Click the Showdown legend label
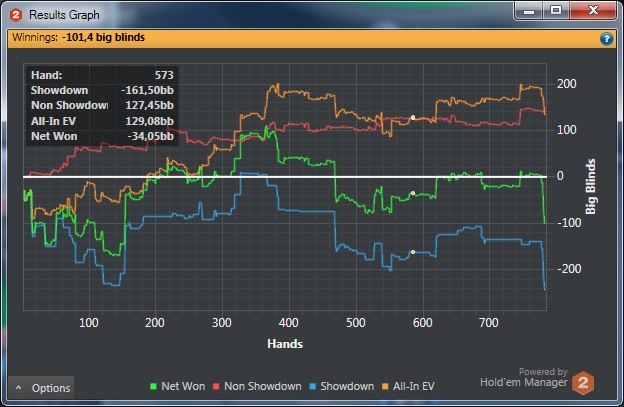 point(347,386)
